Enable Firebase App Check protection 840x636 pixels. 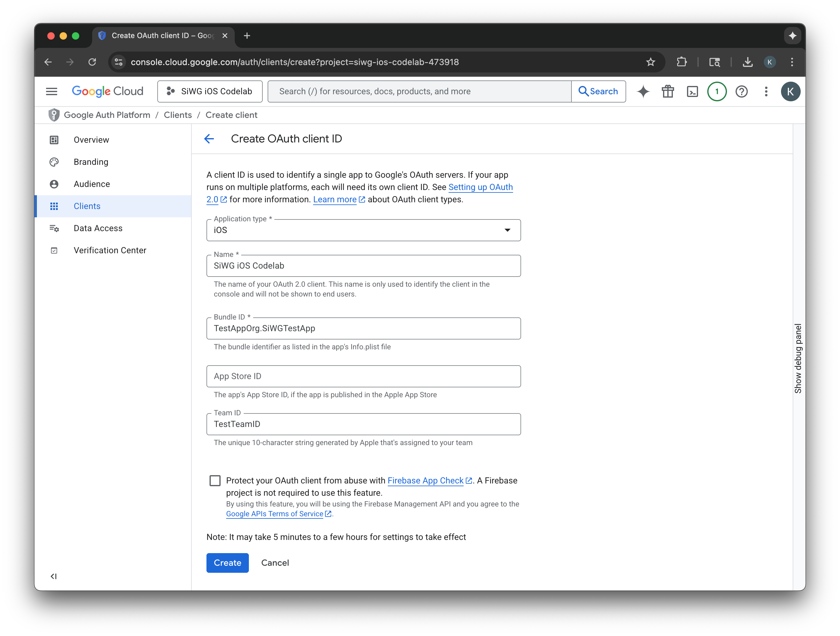[215, 480]
